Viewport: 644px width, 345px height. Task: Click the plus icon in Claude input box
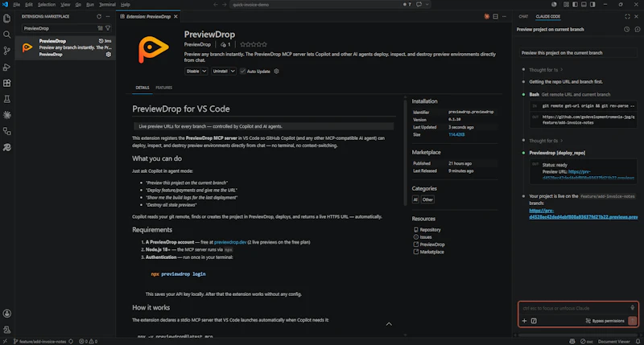click(524, 321)
